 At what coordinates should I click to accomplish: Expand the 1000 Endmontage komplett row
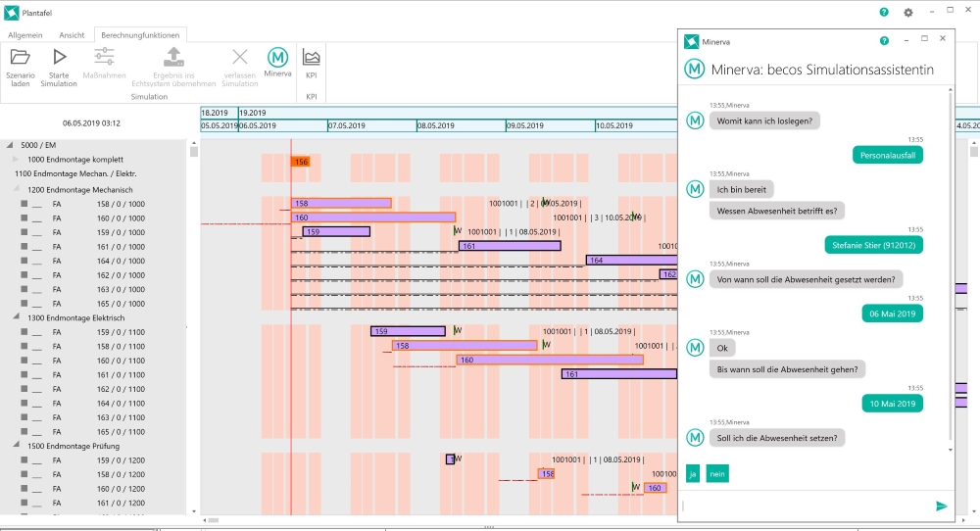coord(16,159)
